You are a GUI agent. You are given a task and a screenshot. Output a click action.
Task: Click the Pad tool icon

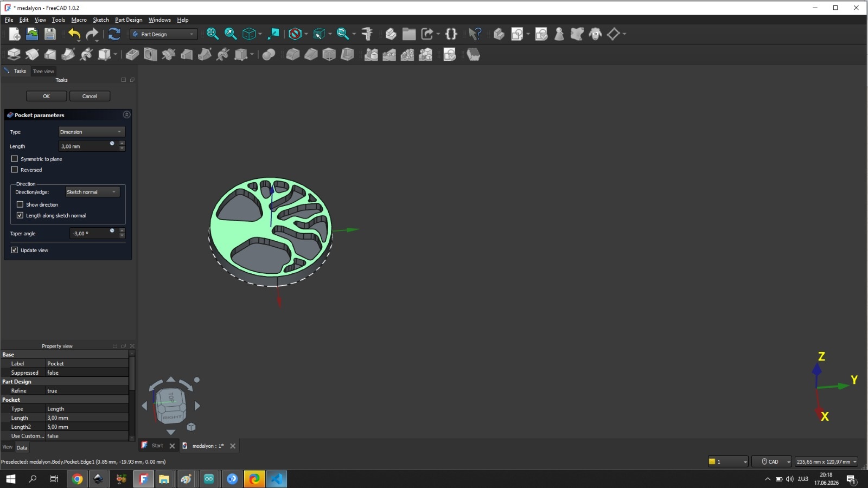[14, 54]
